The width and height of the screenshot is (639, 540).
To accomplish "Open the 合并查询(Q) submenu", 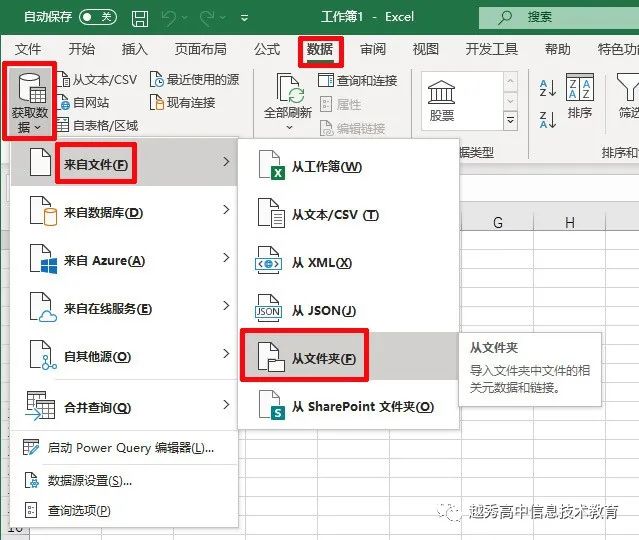I will pyautogui.click(x=124, y=406).
